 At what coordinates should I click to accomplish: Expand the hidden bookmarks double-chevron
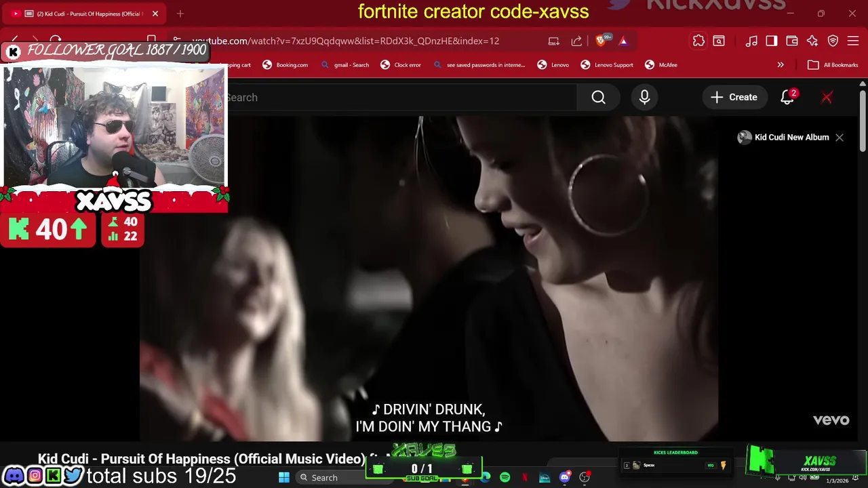[x=781, y=65]
